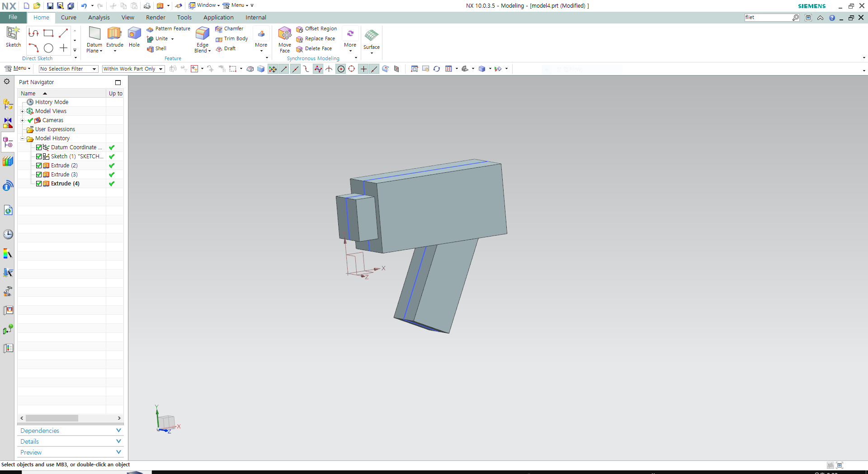Click the Sketch tool icon
868x474 pixels.
(13, 34)
